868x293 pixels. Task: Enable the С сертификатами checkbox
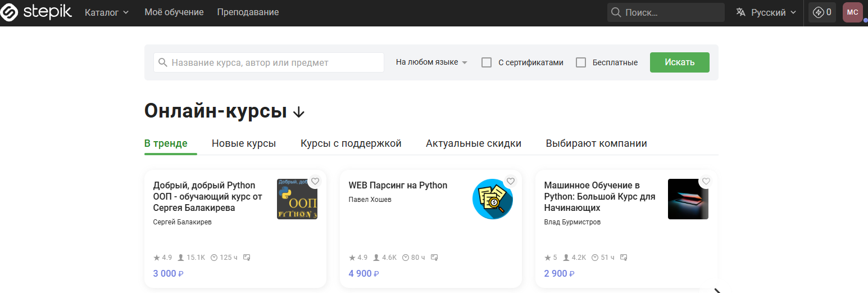click(x=487, y=62)
